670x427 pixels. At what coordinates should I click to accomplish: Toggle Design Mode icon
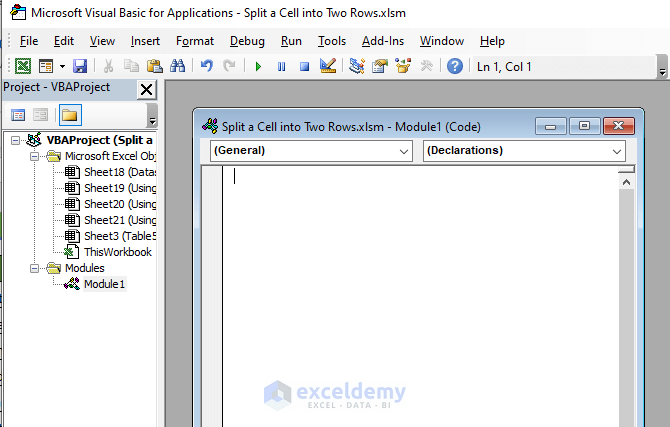point(328,66)
